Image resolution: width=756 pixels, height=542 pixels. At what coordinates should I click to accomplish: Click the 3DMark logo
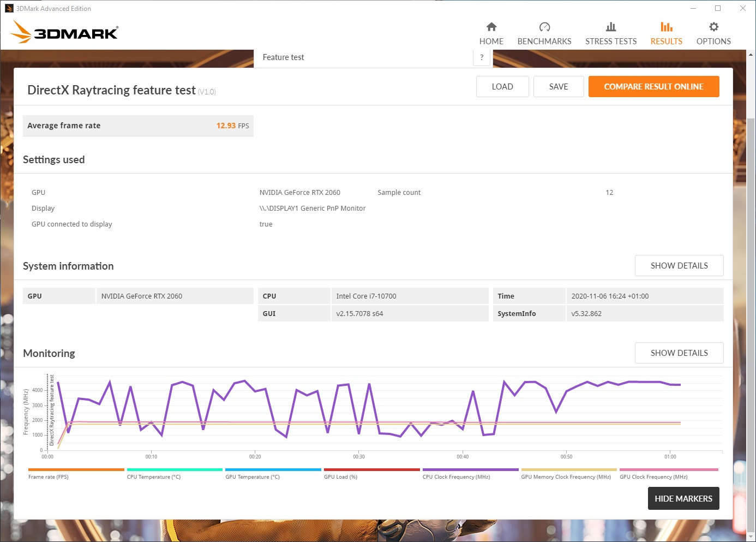(65, 32)
